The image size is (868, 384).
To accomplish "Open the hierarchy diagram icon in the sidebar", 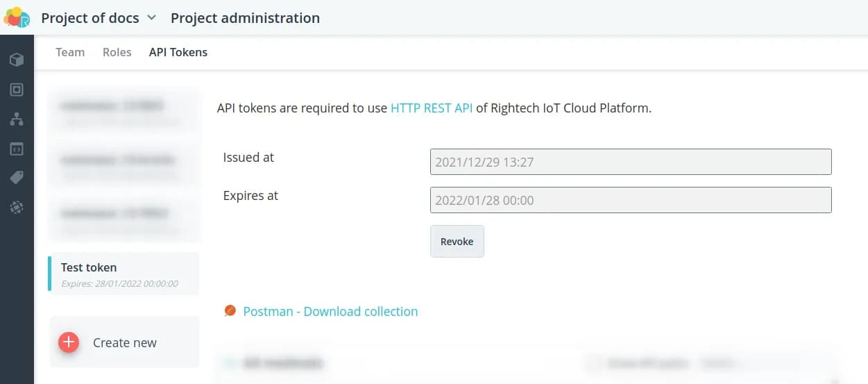I will (x=17, y=119).
